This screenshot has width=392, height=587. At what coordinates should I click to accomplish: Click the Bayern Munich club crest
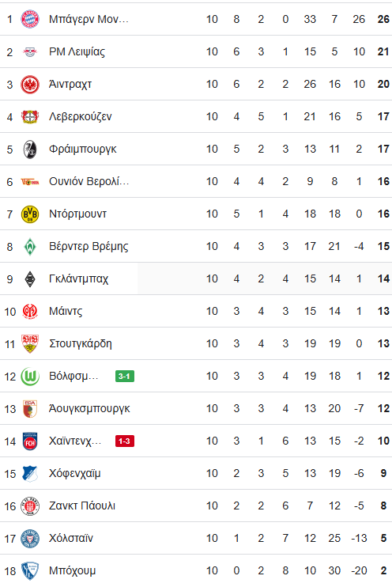click(x=30, y=19)
